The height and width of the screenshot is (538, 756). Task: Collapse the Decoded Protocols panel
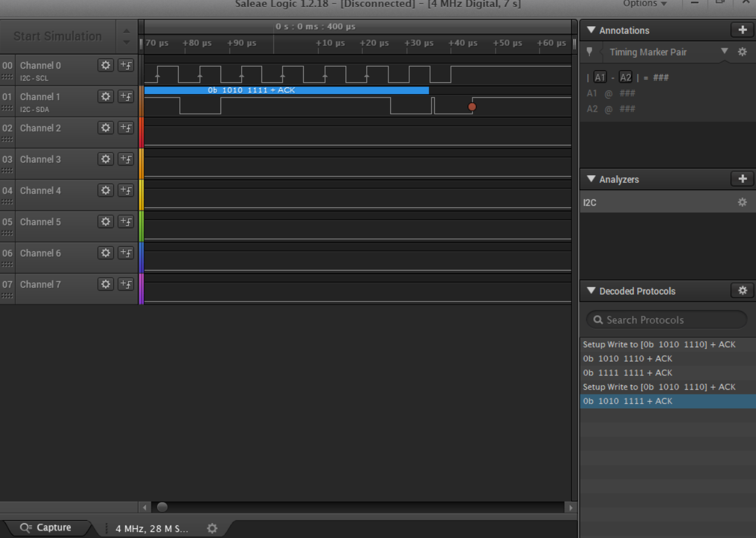tap(592, 291)
